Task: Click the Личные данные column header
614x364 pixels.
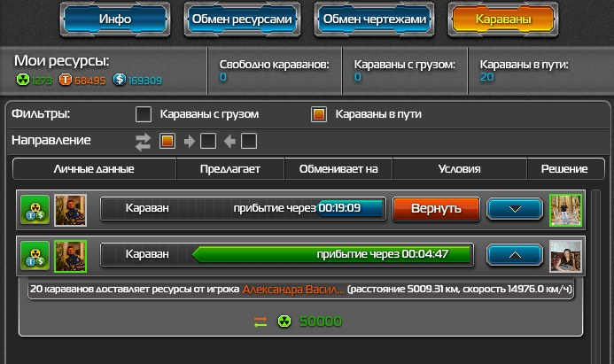Action: click(x=94, y=169)
